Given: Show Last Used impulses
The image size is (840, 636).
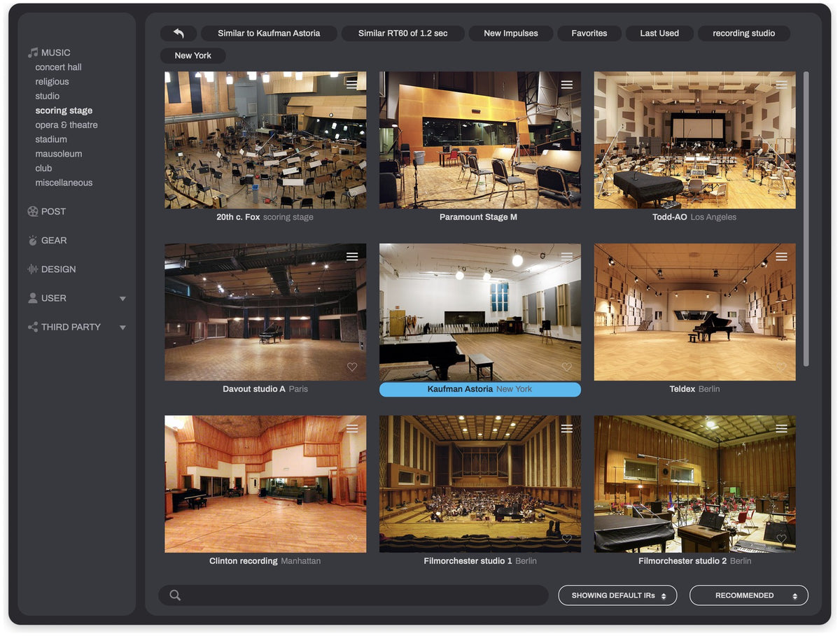Looking at the screenshot, I should tap(659, 34).
